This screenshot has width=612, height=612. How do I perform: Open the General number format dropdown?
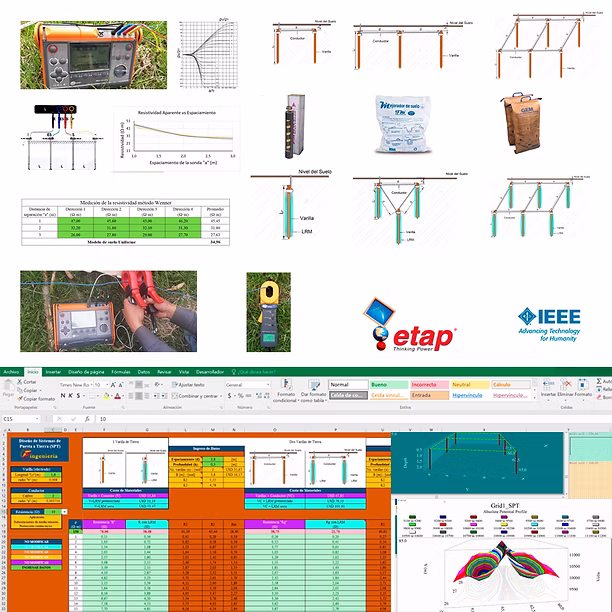245,384
